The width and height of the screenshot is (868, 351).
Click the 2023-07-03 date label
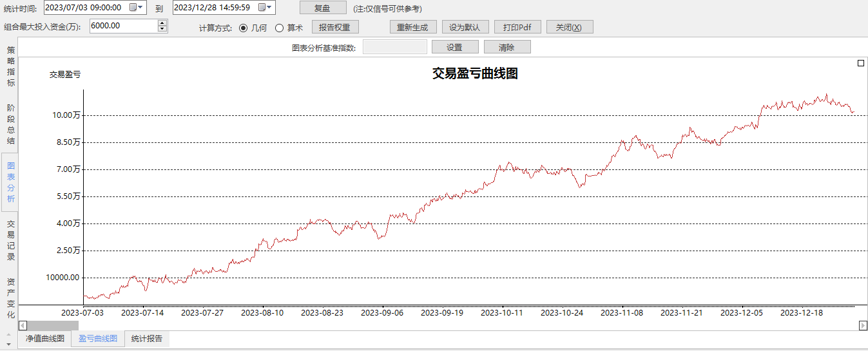82,313
